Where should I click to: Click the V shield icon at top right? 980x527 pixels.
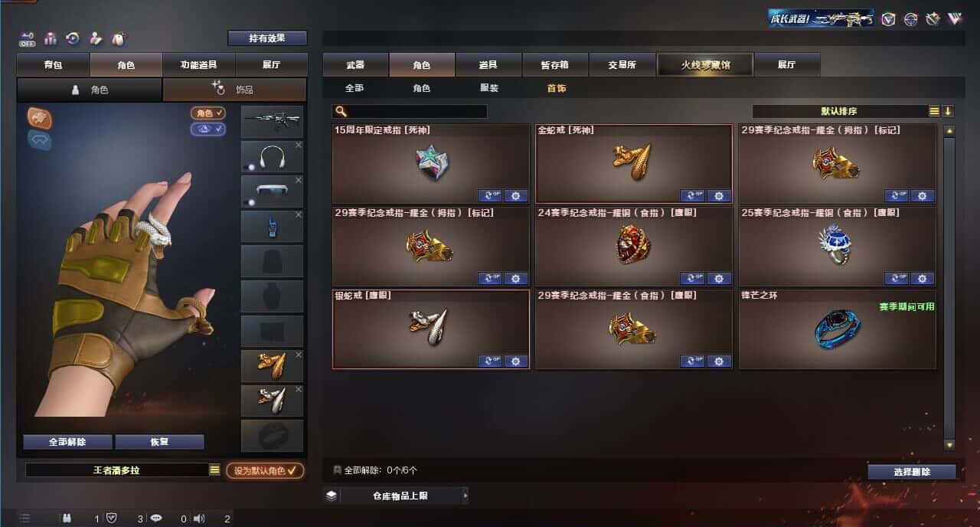point(888,19)
